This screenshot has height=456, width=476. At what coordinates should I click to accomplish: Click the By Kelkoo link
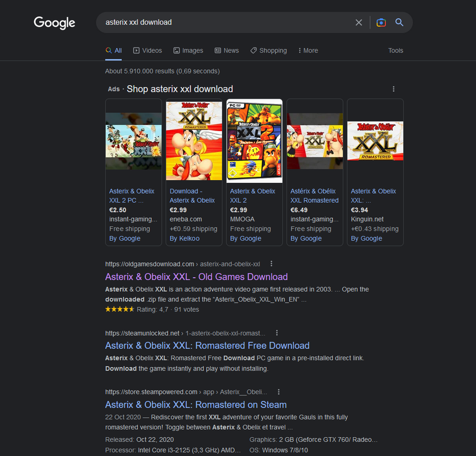coord(184,238)
